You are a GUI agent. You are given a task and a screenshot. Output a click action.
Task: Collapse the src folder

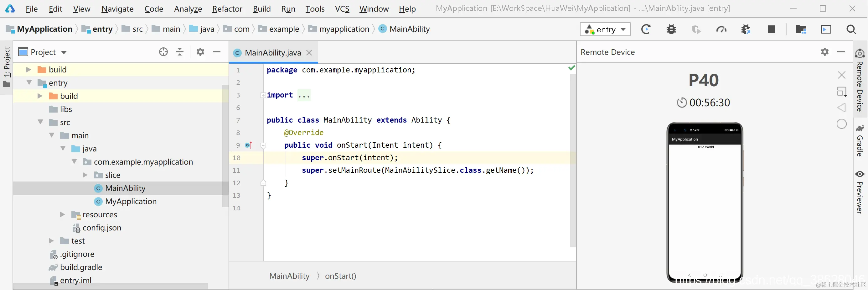pyautogui.click(x=40, y=122)
